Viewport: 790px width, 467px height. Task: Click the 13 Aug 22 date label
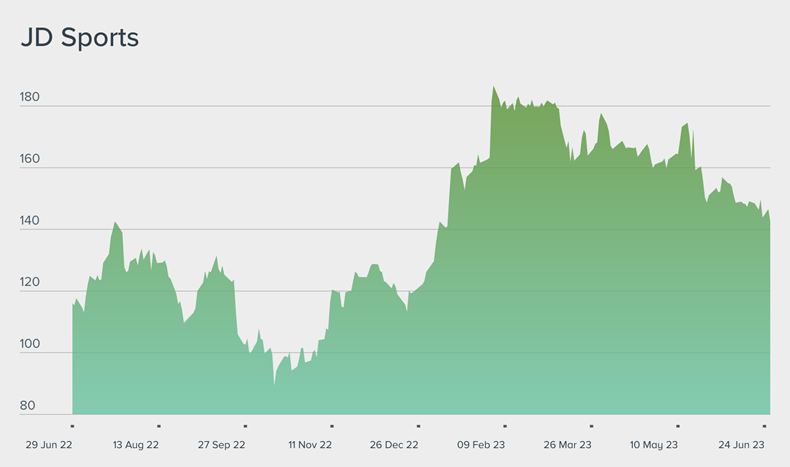pyautogui.click(x=135, y=443)
